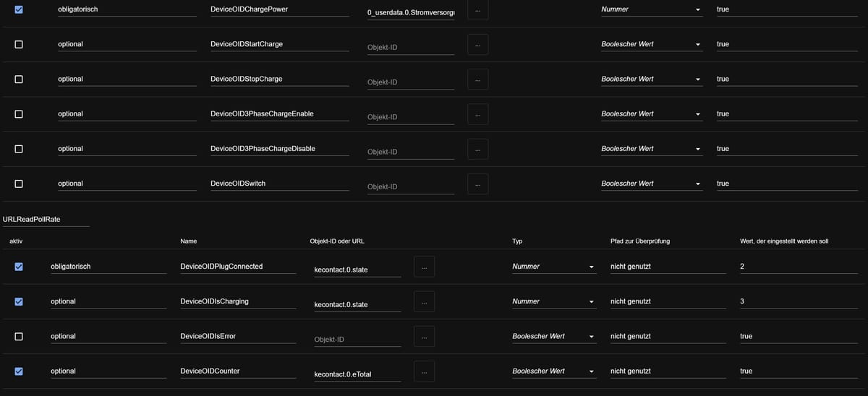Browse object ID for DeviceOIDSwitch
The width and height of the screenshot is (868, 396).
pos(477,184)
